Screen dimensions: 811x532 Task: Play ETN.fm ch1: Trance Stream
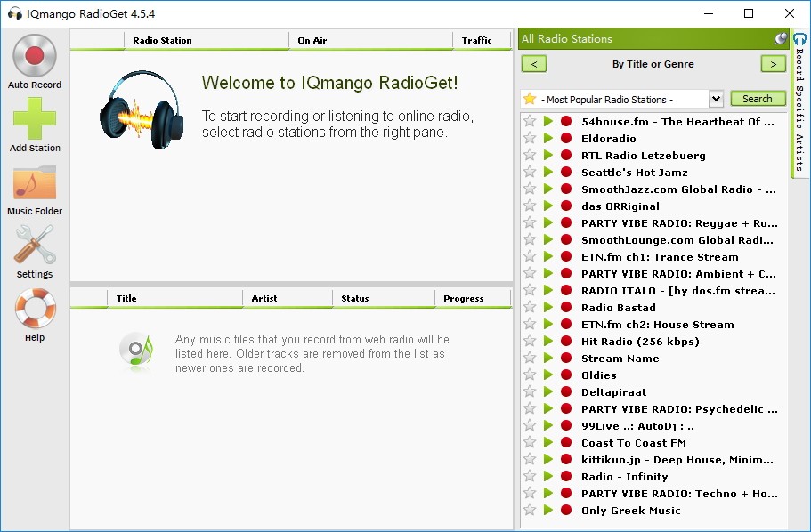coord(548,257)
